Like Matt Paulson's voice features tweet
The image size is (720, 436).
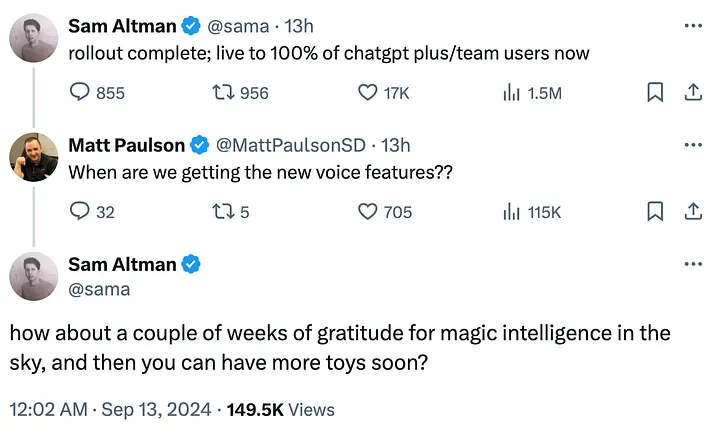click(x=369, y=211)
